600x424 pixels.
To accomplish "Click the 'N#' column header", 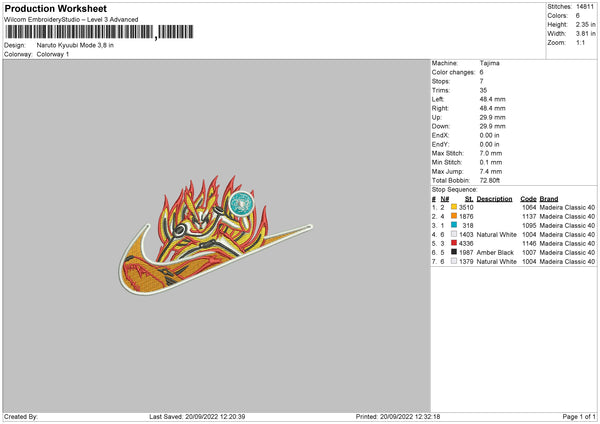I will [x=445, y=199].
